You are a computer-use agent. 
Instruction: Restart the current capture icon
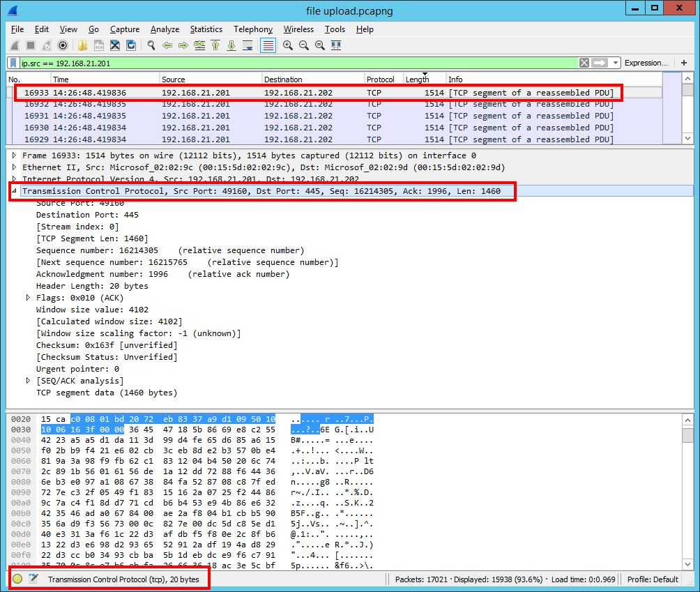click(x=47, y=45)
